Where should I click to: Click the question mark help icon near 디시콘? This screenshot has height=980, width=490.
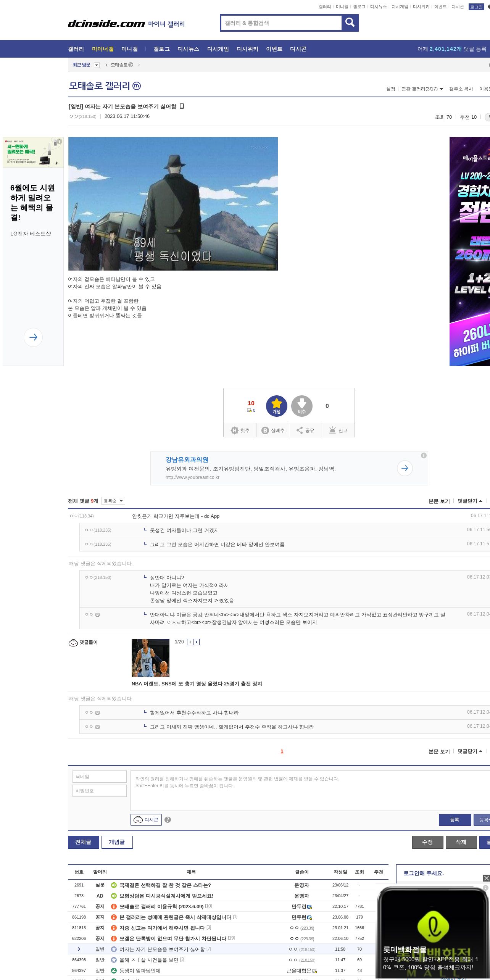pos(168,820)
